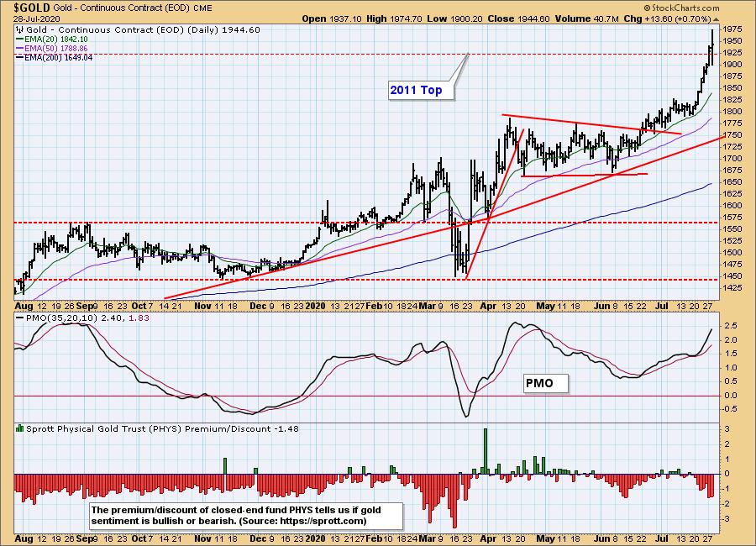This screenshot has height=546, width=756.
Task: Click the price bar icon beside Gold legend
Action: [18, 29]
